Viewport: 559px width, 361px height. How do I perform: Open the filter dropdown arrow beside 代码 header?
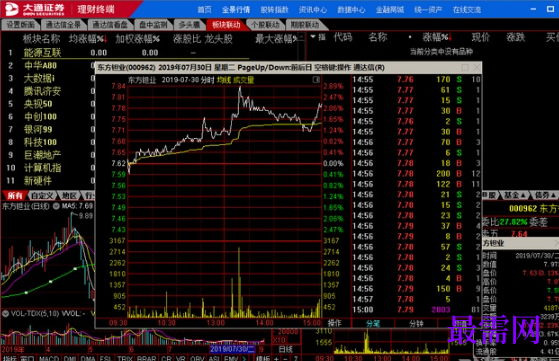click(313, 37)
